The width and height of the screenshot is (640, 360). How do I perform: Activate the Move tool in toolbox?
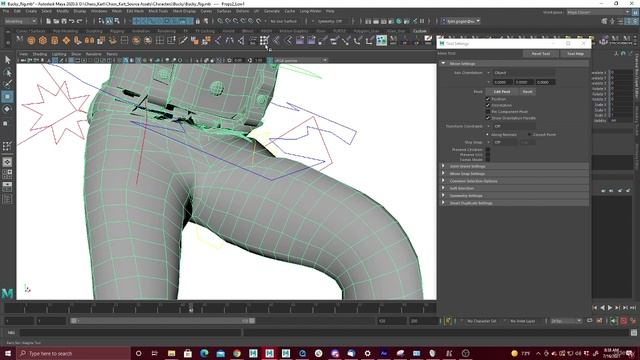point(7,97)
